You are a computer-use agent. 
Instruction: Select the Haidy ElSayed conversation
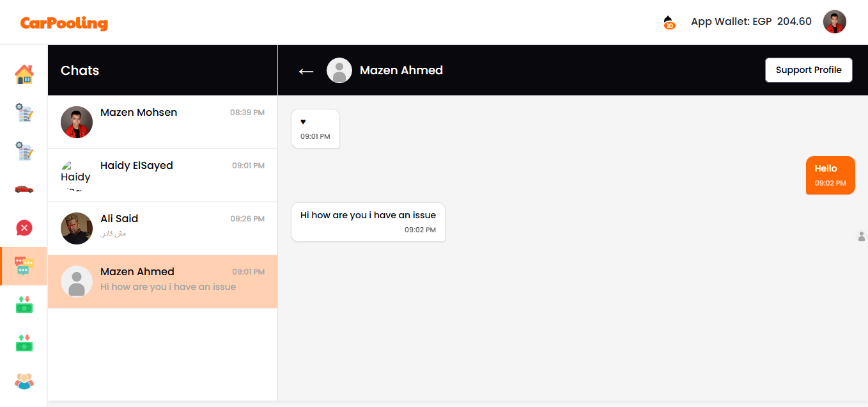(162, 175)
